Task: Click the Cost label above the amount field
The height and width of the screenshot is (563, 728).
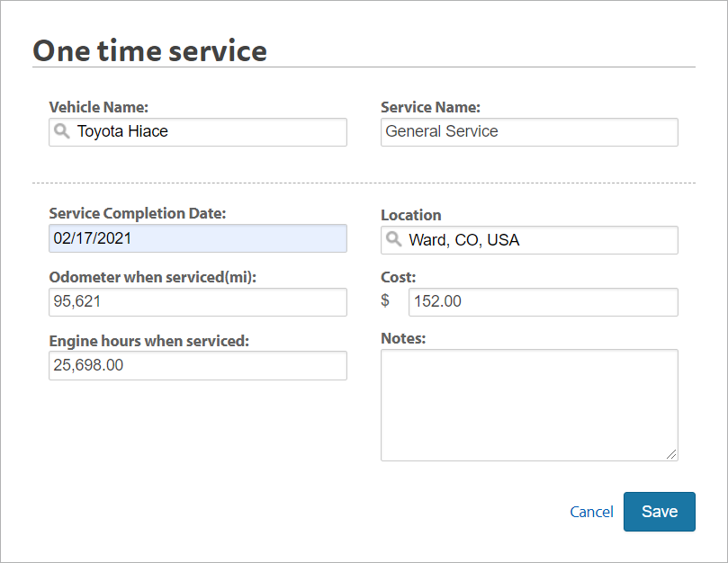Action: click(398, 277)
